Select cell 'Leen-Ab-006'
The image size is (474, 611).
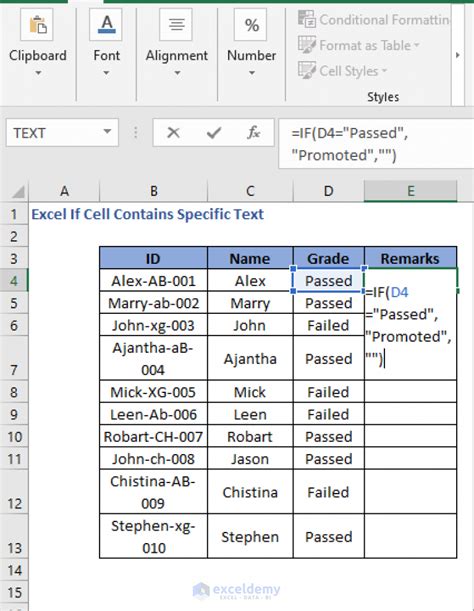153,413
